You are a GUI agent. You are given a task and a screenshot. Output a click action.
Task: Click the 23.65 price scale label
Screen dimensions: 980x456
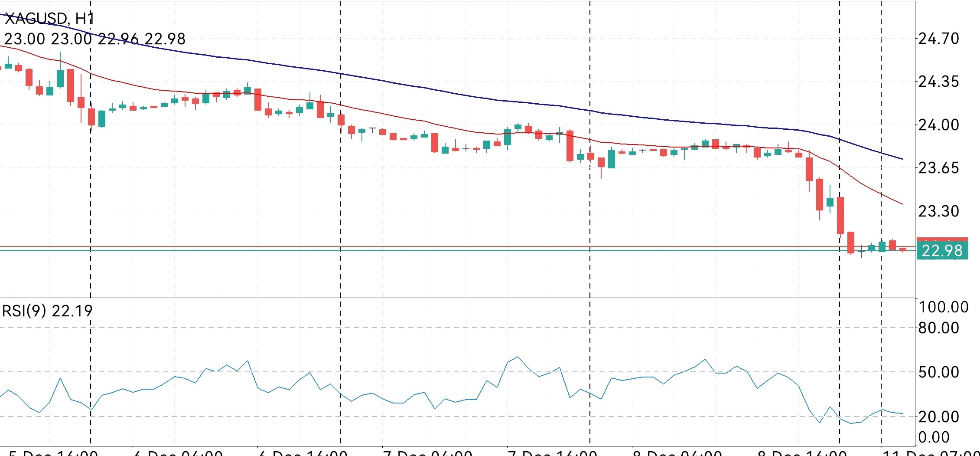click(939, 168)
